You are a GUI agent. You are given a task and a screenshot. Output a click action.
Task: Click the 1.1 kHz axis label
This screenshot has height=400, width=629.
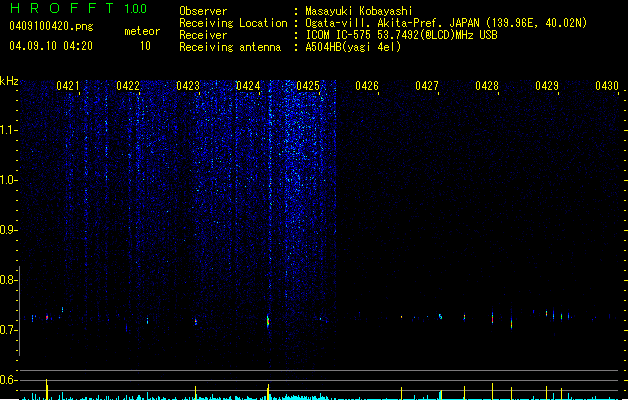[8, 130]
